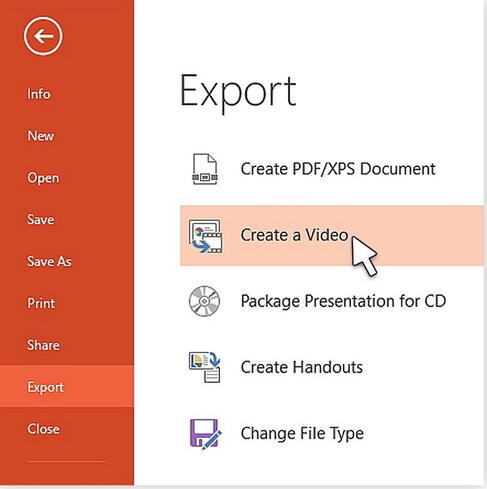This screenshot has width=487, height=489.
Task: Click the PDF/XPS document icon
Action: click(205, 169)
